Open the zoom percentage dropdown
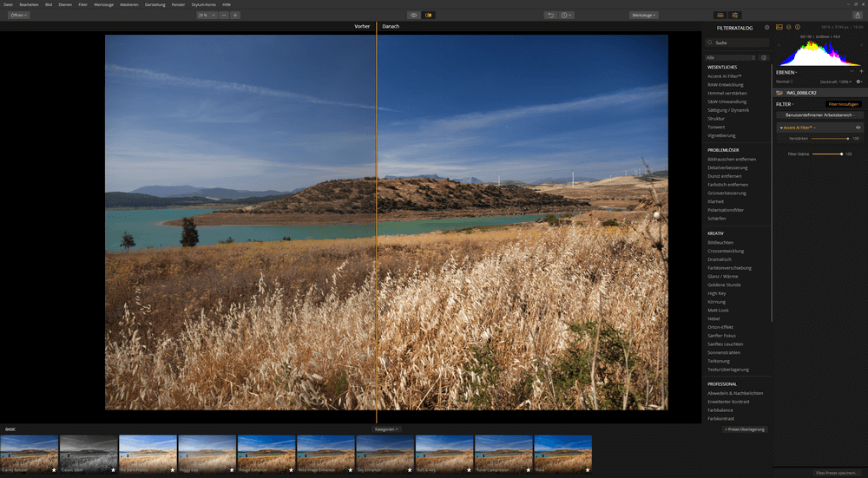The width and height of the screenshot is (868, 478). pos(207,15)
